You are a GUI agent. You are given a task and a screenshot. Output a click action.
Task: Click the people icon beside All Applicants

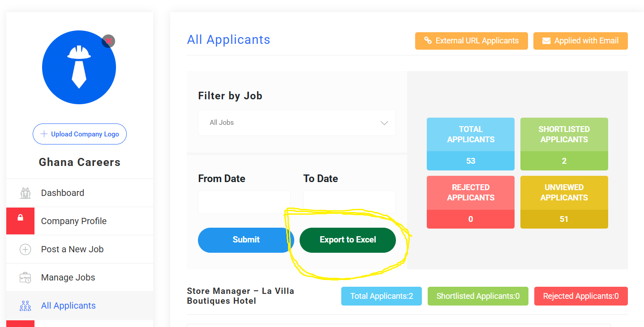[x=25, y=306]
